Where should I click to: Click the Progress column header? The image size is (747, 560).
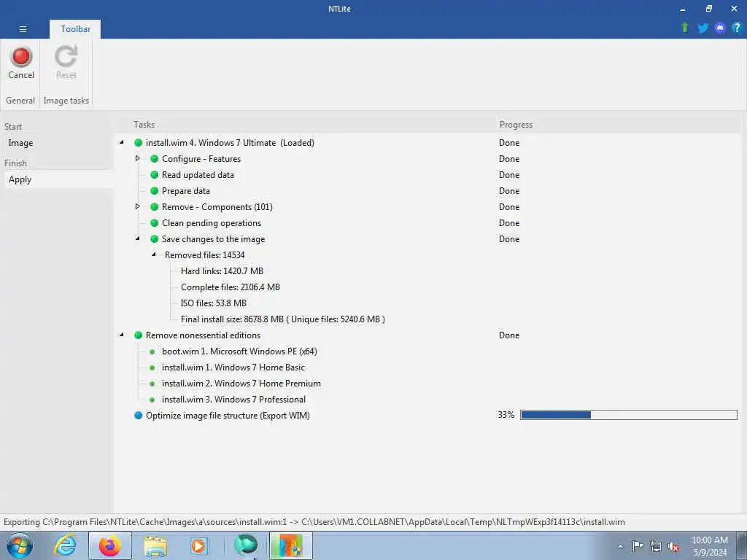[516, 124]
